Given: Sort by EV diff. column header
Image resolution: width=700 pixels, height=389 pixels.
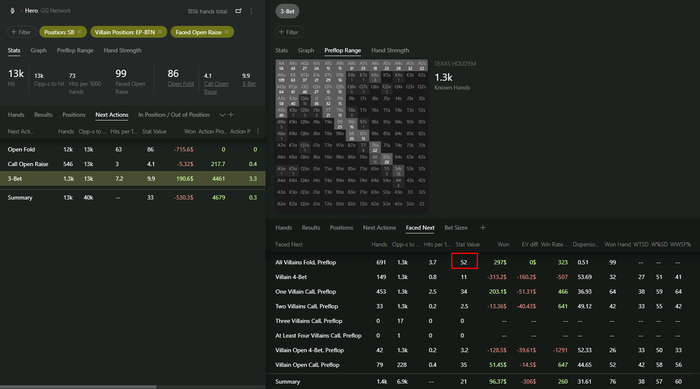Looking at the screenshot, I should click(x=529, y=245).
